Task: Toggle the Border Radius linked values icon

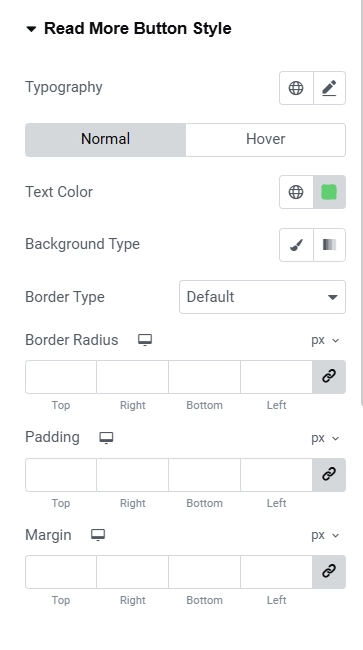Action: tap(329, 377)
